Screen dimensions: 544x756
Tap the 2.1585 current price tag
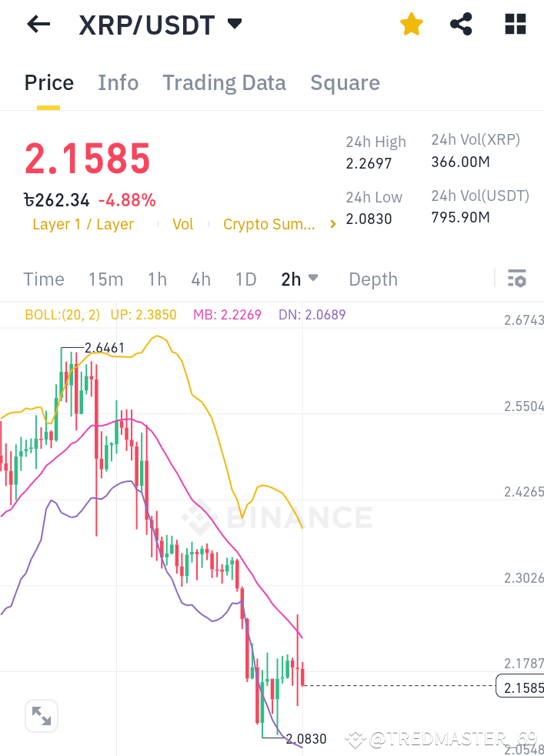pos(520,687)
